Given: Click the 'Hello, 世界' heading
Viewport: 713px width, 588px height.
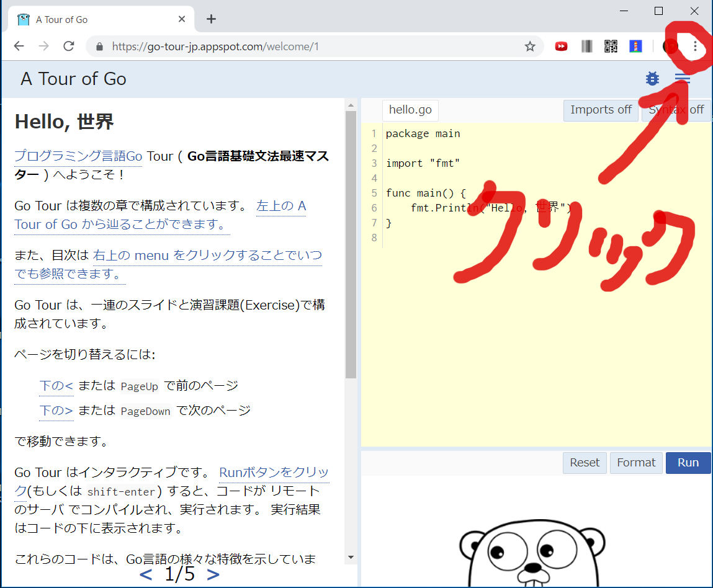Looking at the screenshot, I should coord(64,122).
